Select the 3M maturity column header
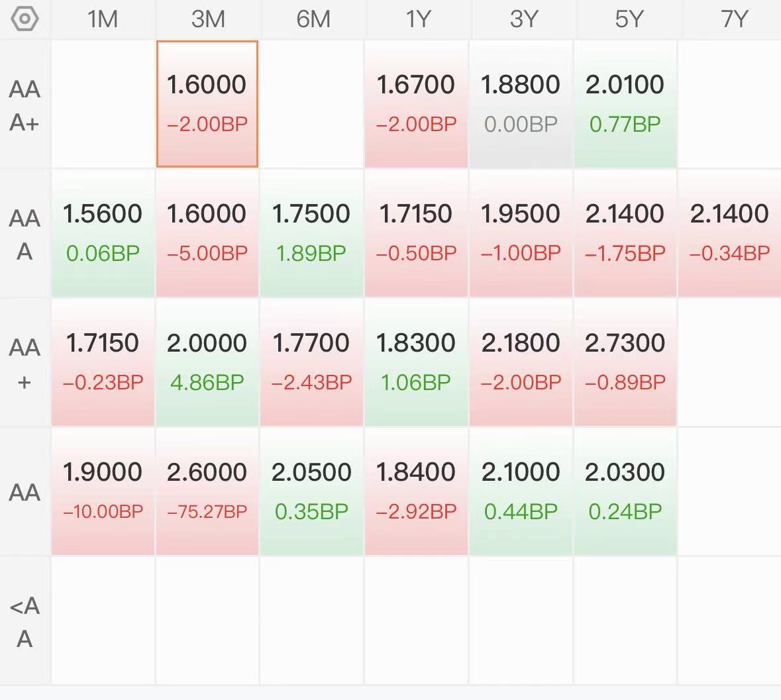 [208, 19]
